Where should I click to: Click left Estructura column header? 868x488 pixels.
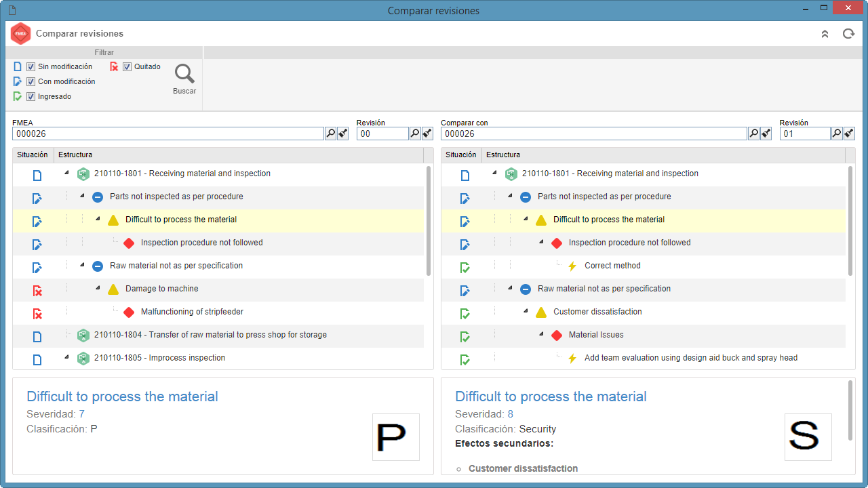click(239, 155)
